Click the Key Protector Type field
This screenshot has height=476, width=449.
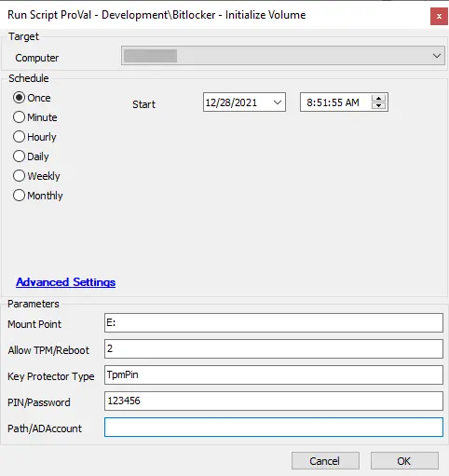[274, 374]
